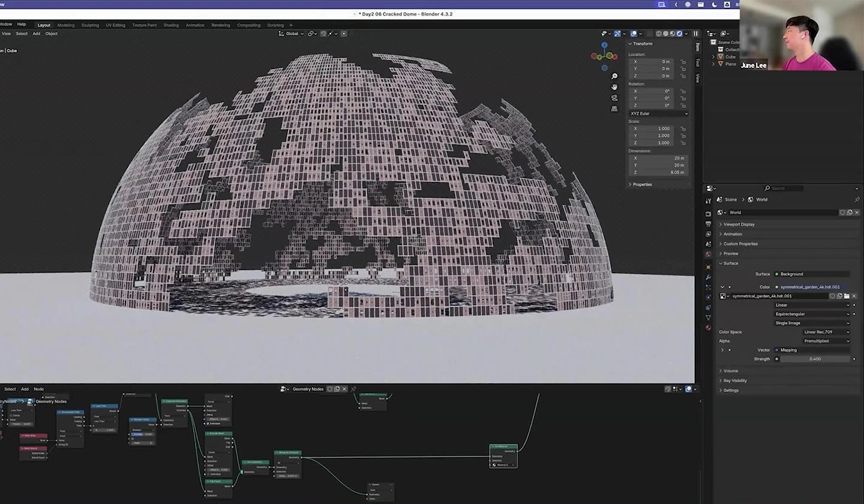Toggle overlays in the 3D viewport header
Image resolution: width=864 pixels, height=504 pixels.
click(x=633, y=34)
